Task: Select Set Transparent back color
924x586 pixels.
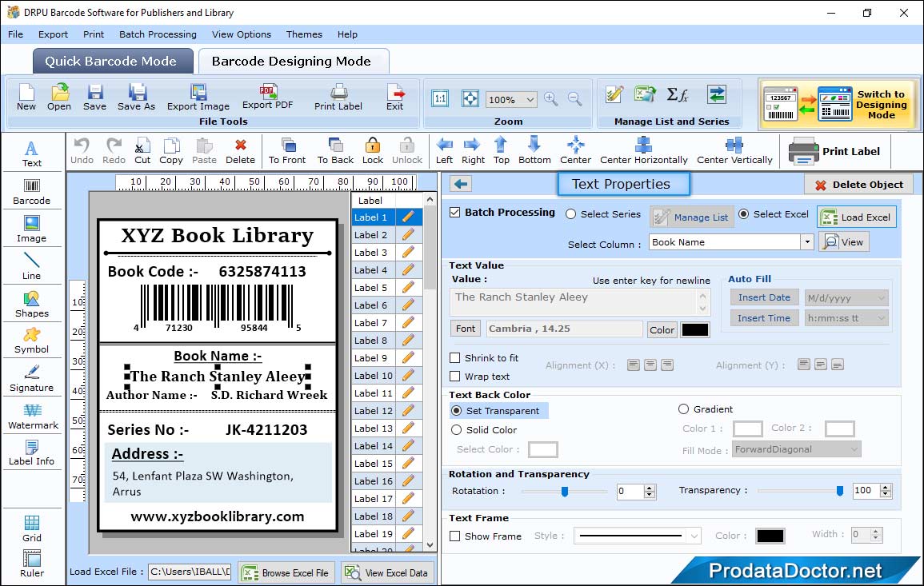Action: click(x=456, y=410)
